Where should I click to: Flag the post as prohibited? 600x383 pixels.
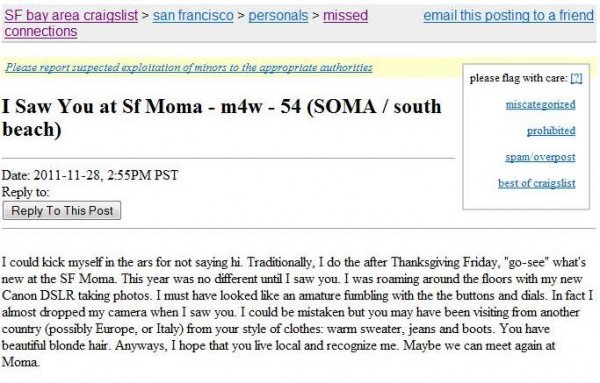(551, 130)
